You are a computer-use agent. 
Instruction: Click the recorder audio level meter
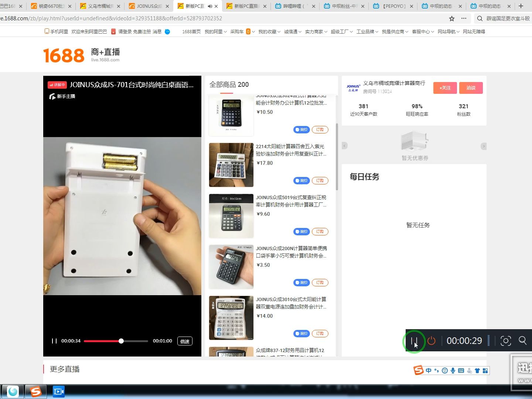(x=489, y=341)
